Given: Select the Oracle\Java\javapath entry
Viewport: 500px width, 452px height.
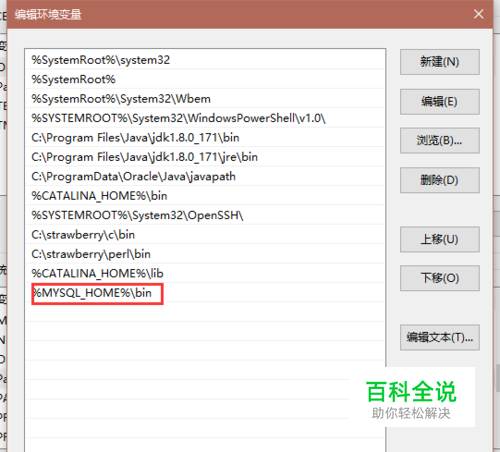Looking at the screenshot, I should click(205, 176).
